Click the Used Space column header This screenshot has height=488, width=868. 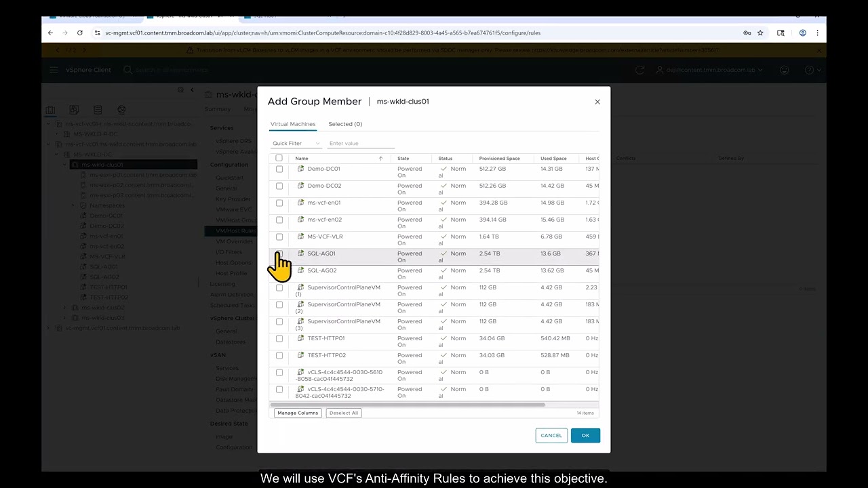[x=553, y=159]
